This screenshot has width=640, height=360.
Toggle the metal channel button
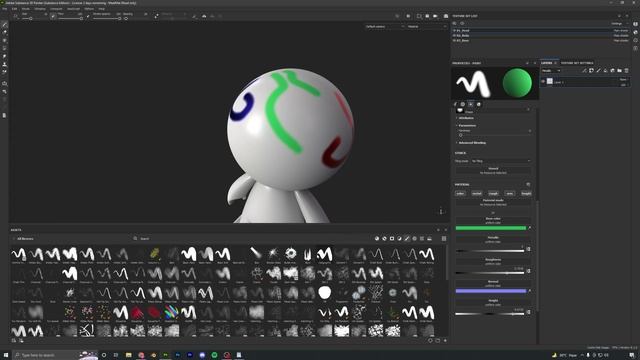476,193
